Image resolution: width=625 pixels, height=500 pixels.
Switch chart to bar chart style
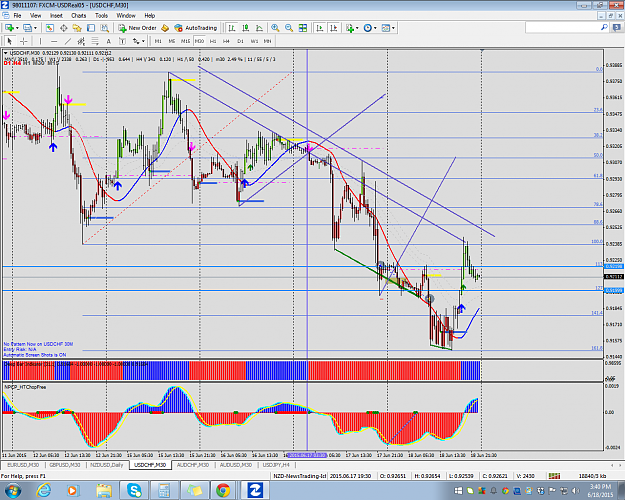click(x=232, y=28)
